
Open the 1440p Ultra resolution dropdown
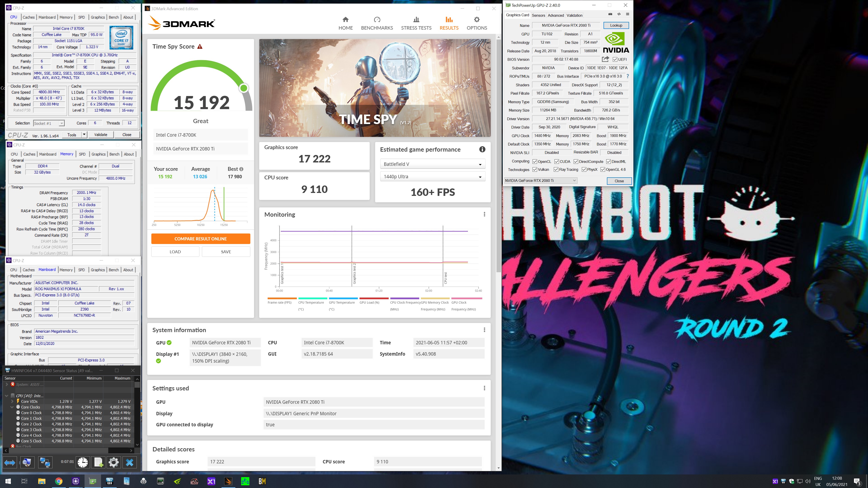(x=433, y=176)
